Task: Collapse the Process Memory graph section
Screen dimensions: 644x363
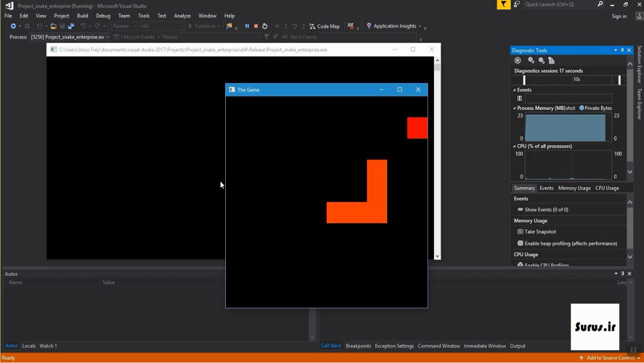Action: point(514,108)
